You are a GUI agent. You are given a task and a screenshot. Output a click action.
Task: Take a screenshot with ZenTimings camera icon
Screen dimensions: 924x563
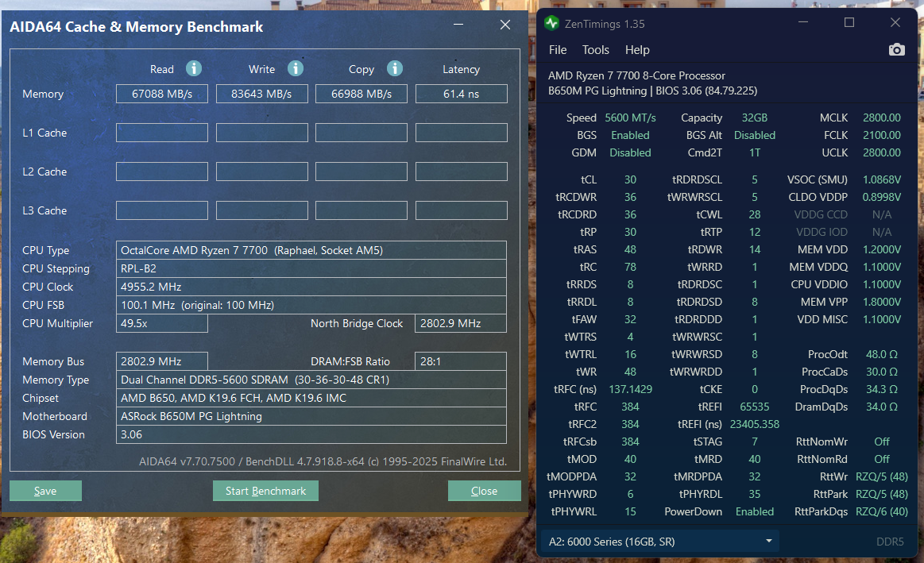pos(896,49)
